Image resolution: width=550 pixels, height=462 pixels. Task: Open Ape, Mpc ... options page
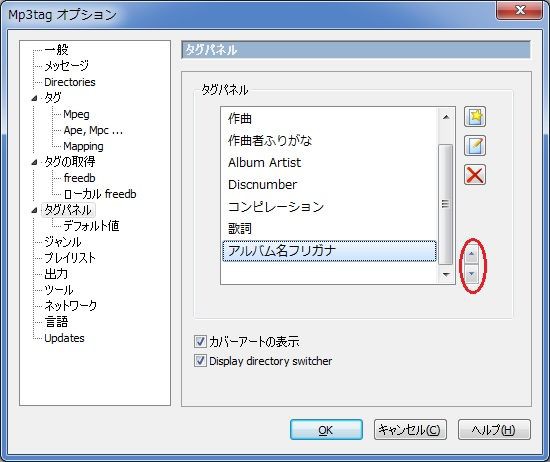93,130
